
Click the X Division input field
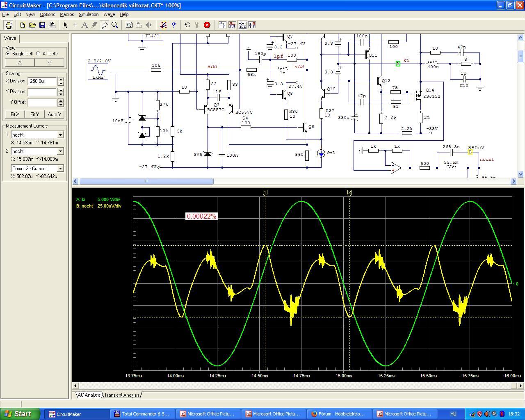coord(43,81)
